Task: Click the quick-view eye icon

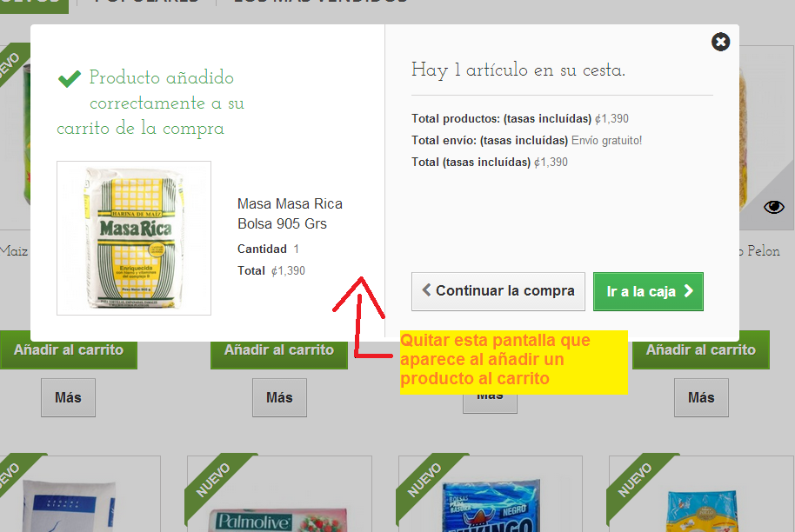Action: click(774, 207)
